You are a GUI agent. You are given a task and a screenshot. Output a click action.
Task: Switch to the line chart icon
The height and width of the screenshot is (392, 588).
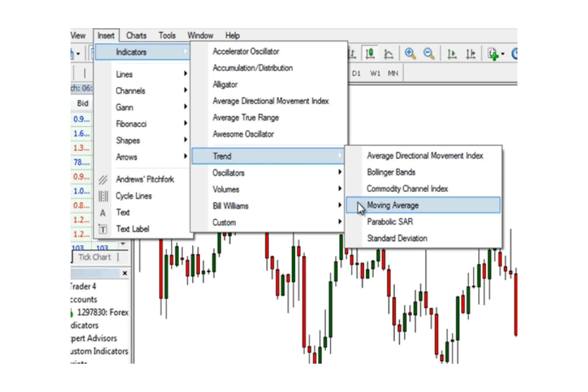pos(388,54)
